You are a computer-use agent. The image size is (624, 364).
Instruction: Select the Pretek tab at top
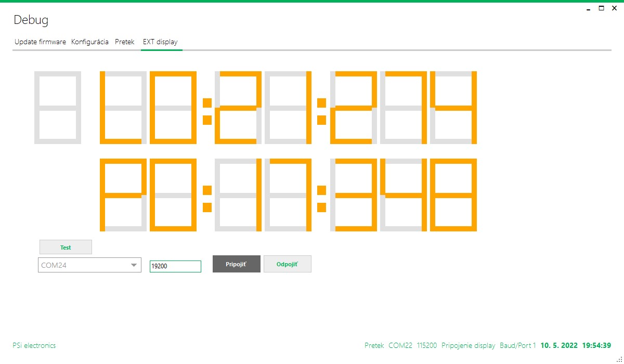125,42
